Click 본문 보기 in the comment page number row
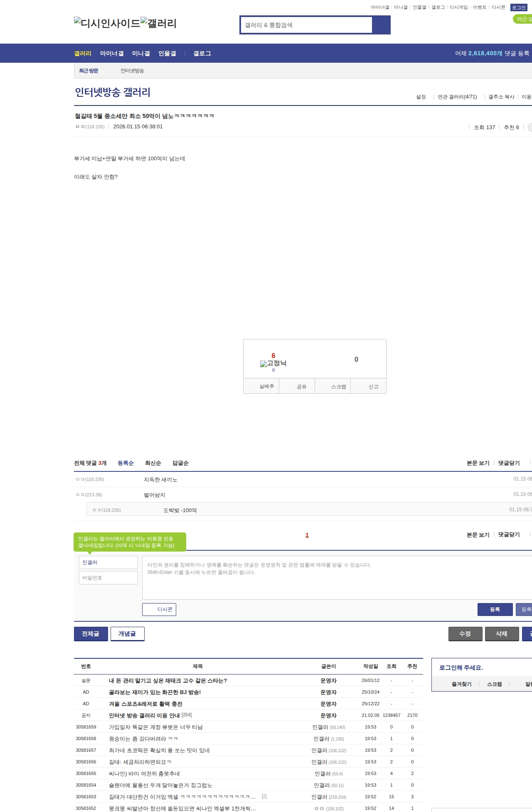The height and width of the screenshot is (812, 532). (x=478, y=535)
